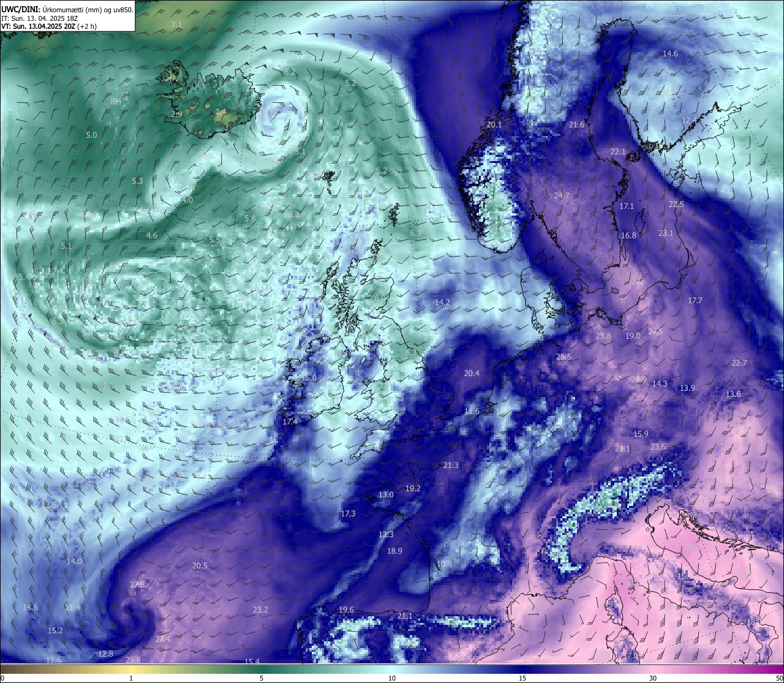
Task: Click the color scale label 50
Action: click(779, 677)
